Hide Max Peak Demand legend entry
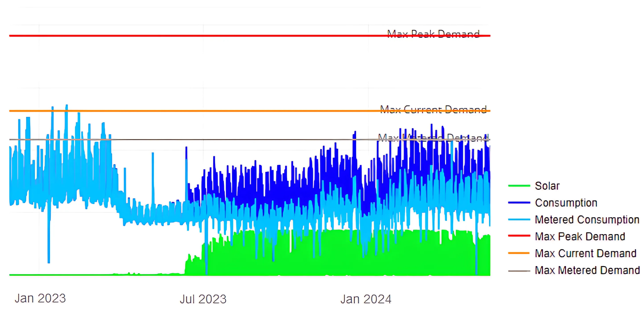Image resolution: width=644 pixels, height=309 pixels. [x=580, y=236]
